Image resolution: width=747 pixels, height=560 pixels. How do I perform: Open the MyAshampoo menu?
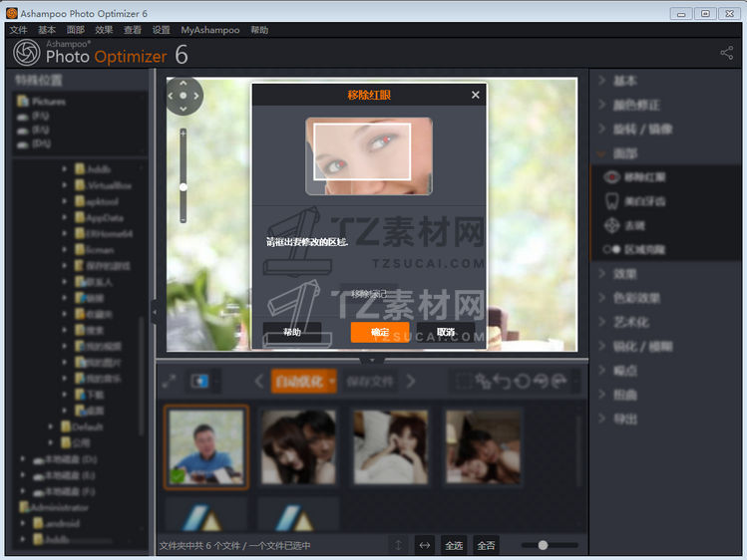(x=210, y=30)
